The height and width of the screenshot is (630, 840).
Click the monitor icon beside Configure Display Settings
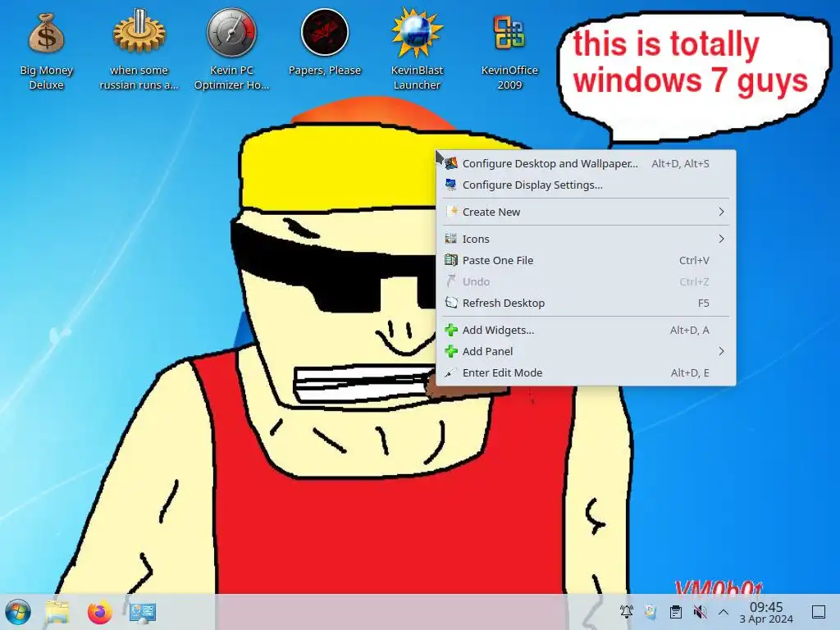[451, 185]
